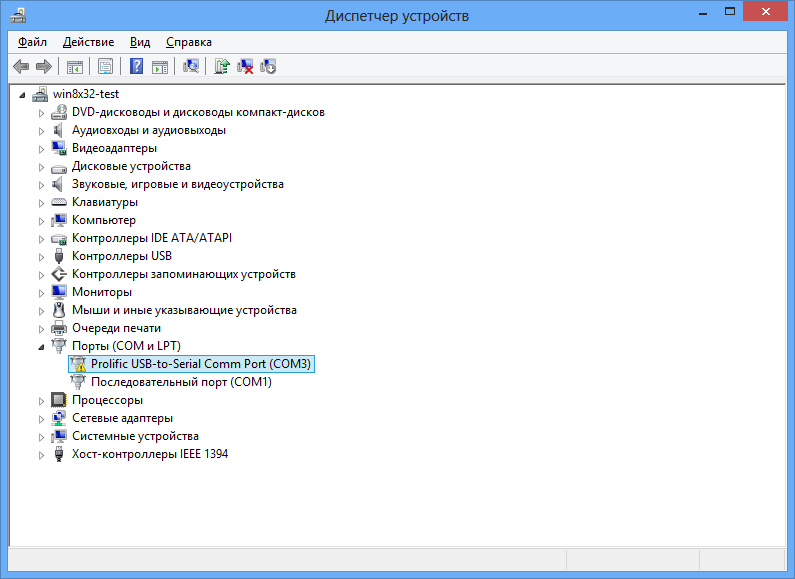Expand the Системные устройства arrow

tap(41, 437)
